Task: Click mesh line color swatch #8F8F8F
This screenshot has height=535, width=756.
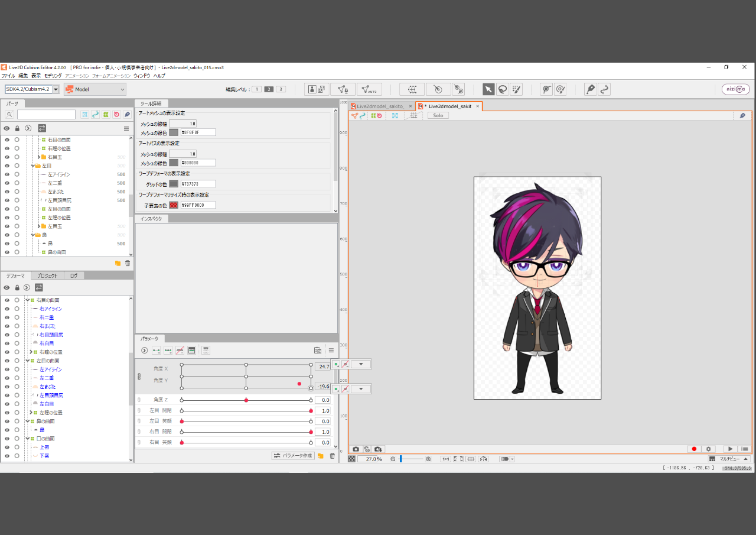Action: coord(174,132)
